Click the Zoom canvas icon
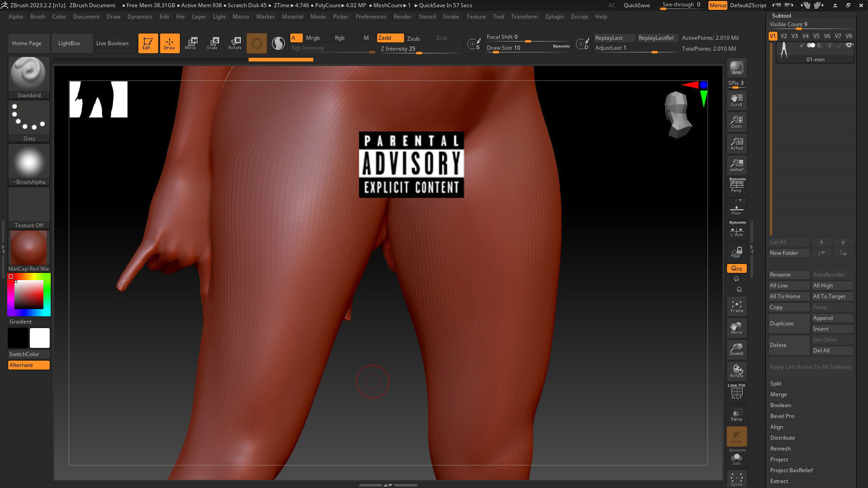Viewport: 868px width, 488px height. pyautogui.click(x=736, y=122)
